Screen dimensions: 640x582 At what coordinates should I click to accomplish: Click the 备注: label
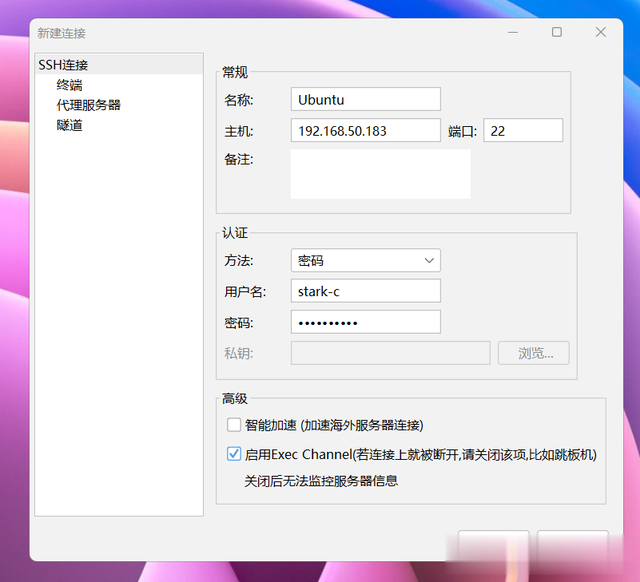click(239, 159)
